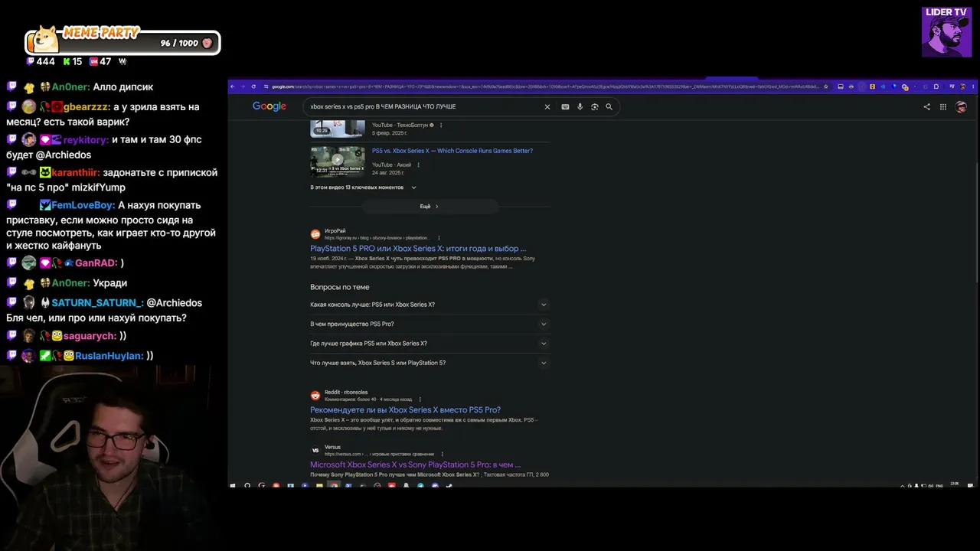Expand 'Какая консоль лучше: PS5 или Xbox Series X?'
Image resolution: width=980 pixels, height=551 pixels.
coord(430,305)
